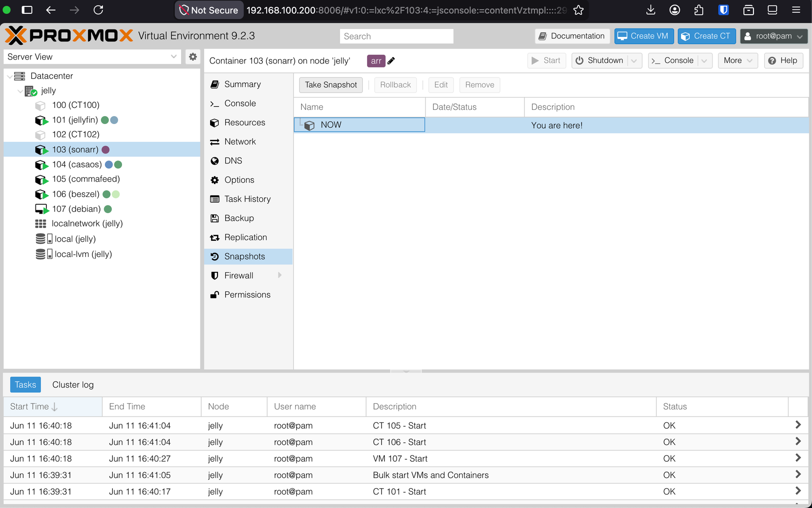Open the Documentation link
812x508 pixels.
click(x=572, y=36)
